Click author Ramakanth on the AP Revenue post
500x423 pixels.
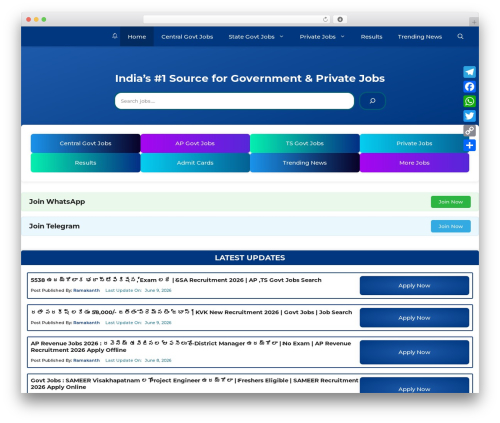[x=86, y=360]
